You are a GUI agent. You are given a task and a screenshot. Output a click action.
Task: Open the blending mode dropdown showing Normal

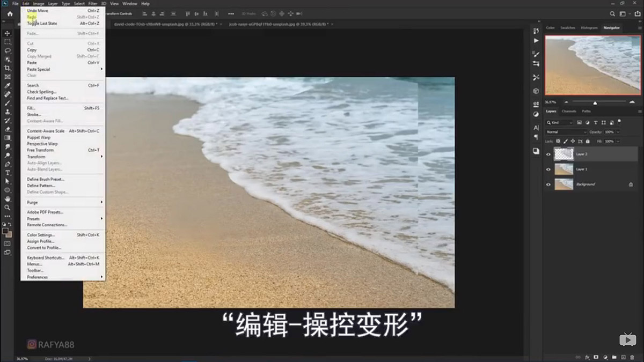click(x=566, y=131)
